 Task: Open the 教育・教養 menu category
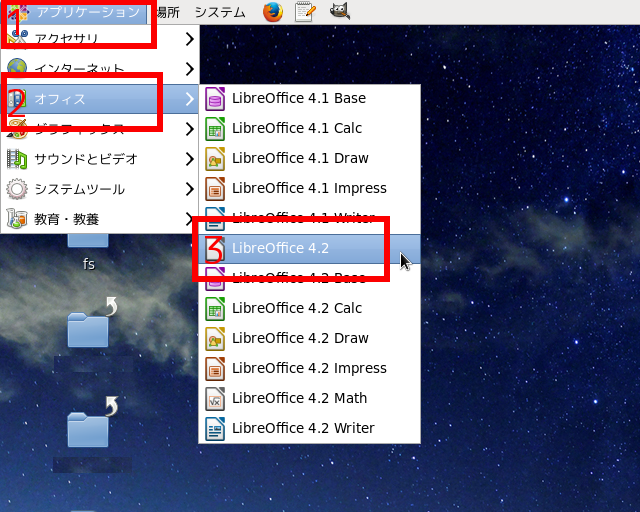pyautogui.click(x=66, y=219)
